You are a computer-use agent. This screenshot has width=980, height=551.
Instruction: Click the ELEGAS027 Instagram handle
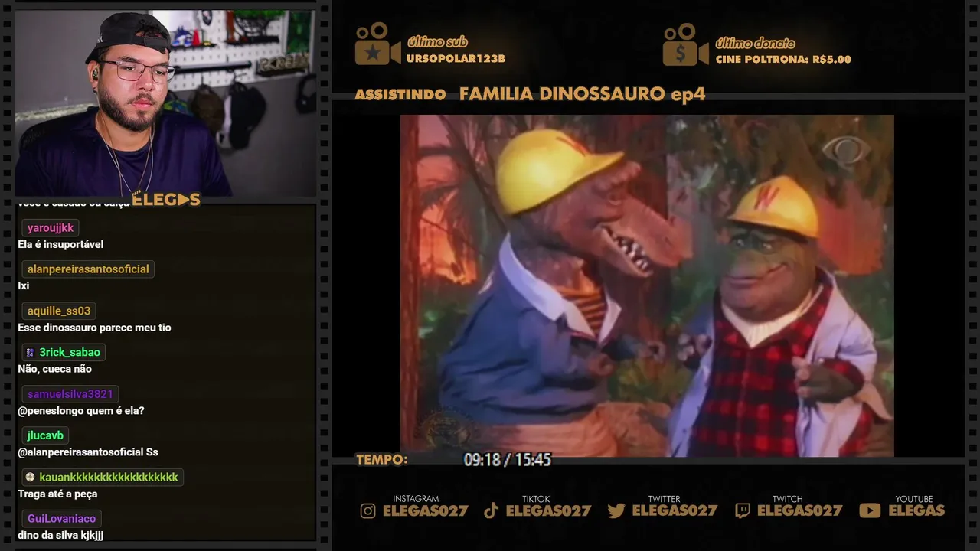425,510
